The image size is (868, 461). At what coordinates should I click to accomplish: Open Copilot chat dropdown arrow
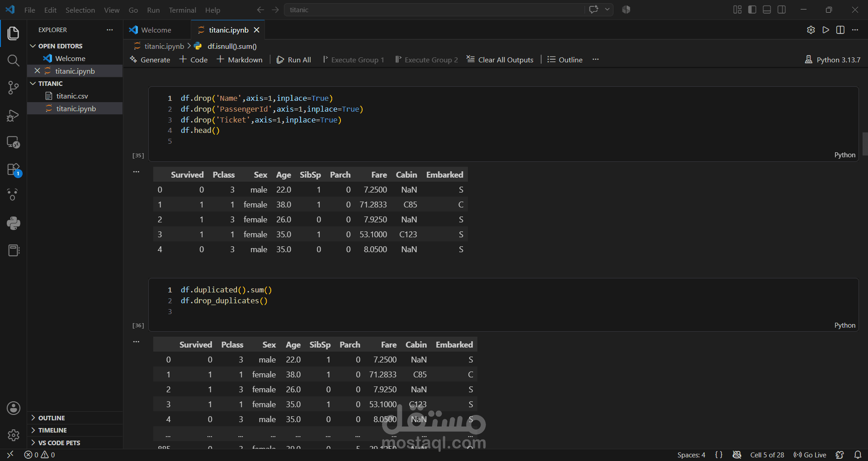[608, 9]
